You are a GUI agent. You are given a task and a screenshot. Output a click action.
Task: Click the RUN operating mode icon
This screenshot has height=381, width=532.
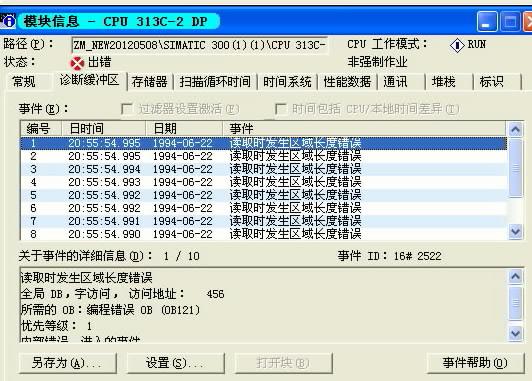pyautogui.click(x=457, y=45)
